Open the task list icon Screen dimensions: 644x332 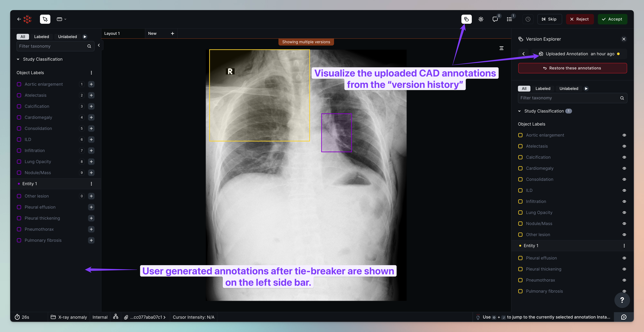[509, 19]
